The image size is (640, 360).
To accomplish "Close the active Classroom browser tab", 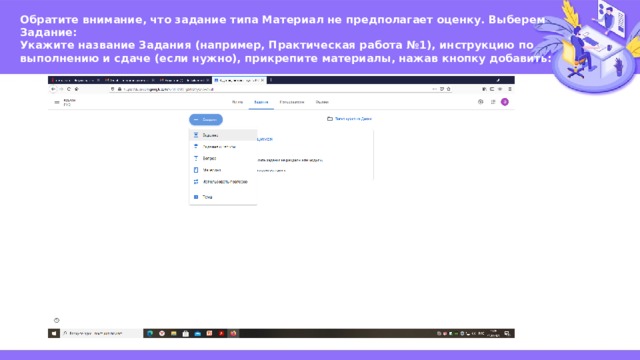I will coord(262,80).
